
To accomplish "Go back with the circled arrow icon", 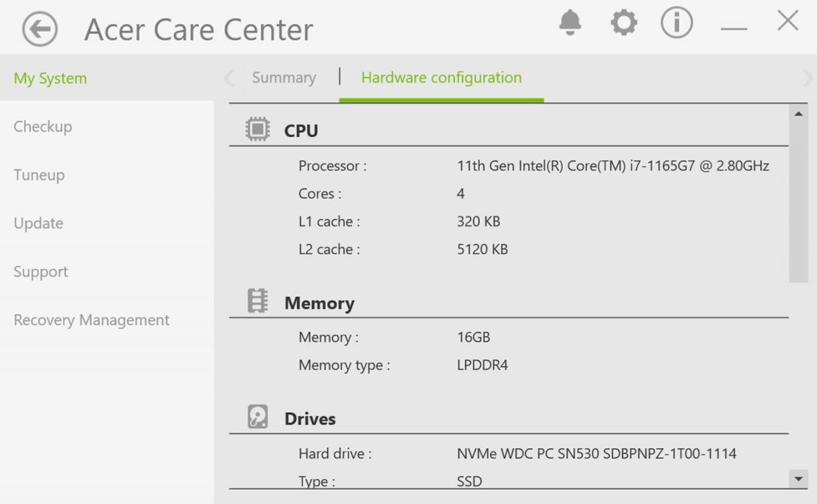I will click(x=40, y=29).
